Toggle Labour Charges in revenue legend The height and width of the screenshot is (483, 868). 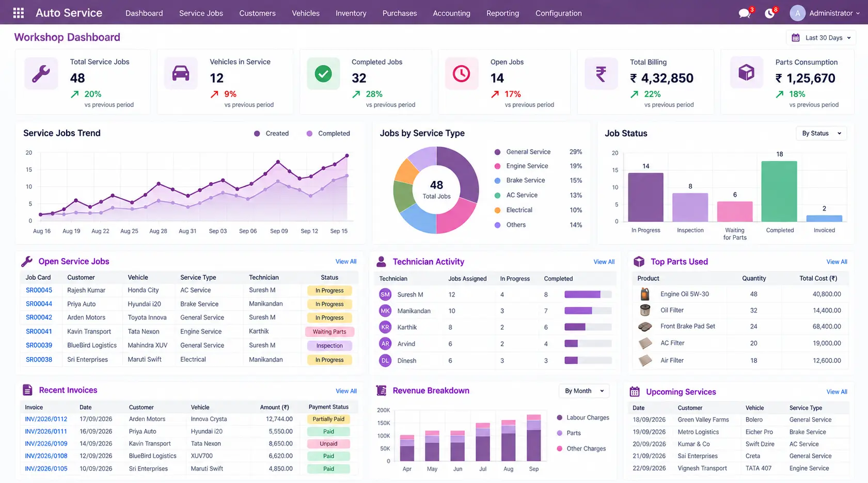(583, 418)
